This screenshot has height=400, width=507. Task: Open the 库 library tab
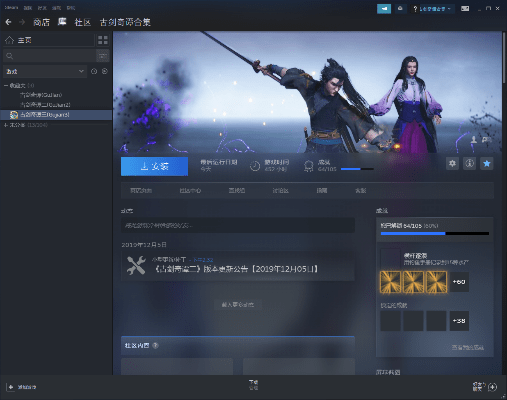(62, 22)
